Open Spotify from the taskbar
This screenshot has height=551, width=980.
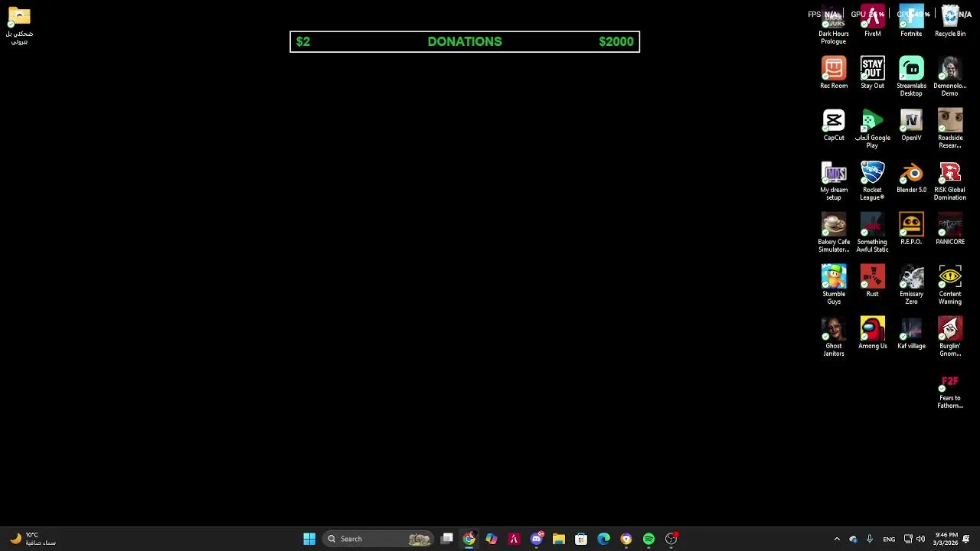click(648, 539)
